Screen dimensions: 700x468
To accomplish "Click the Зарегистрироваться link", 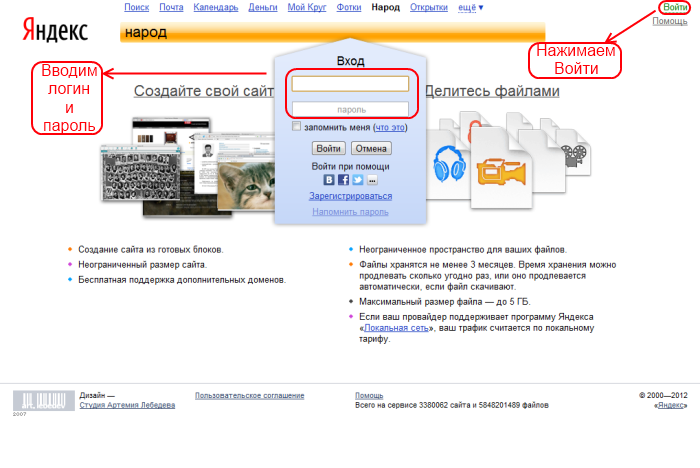I will pos(350,196).
